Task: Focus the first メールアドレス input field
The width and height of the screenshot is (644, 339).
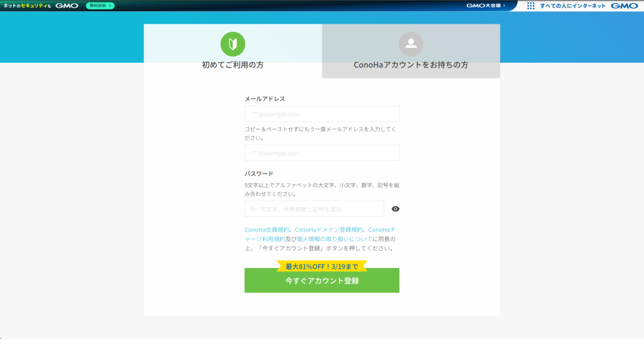Action: pyautogui.click(x=321, y=114)
